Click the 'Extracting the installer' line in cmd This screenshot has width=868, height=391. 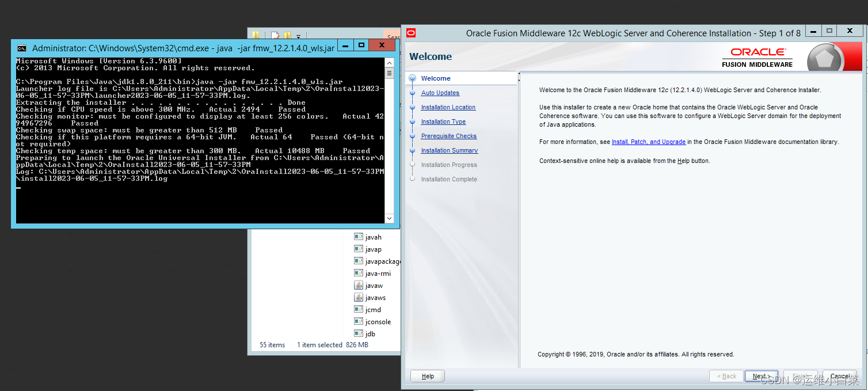pyautogui.click(x=161, y=103)
